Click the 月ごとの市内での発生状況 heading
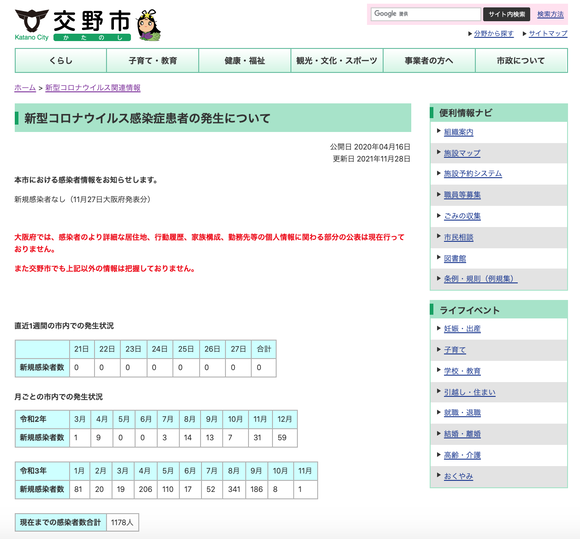580x539 pixels. pos(58,397)
